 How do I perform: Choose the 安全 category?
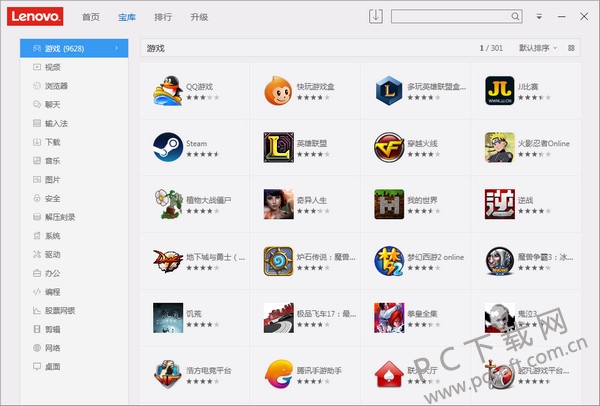(74, 198)
